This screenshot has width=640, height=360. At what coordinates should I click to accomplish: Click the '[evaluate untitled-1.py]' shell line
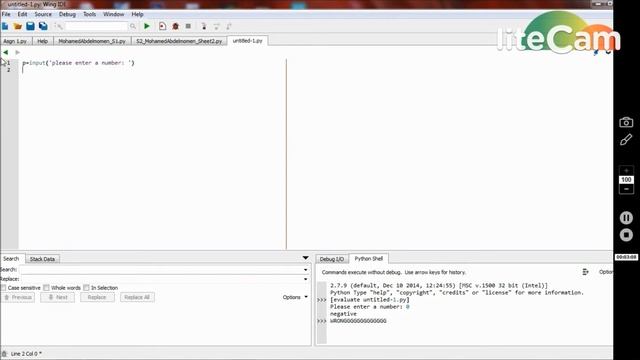[x=370, y=300]
